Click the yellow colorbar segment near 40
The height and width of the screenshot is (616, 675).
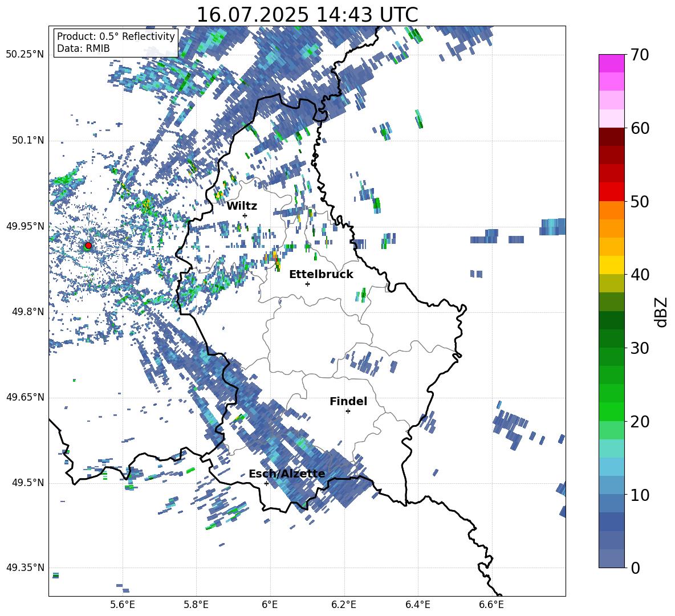[x=611, y=265]
